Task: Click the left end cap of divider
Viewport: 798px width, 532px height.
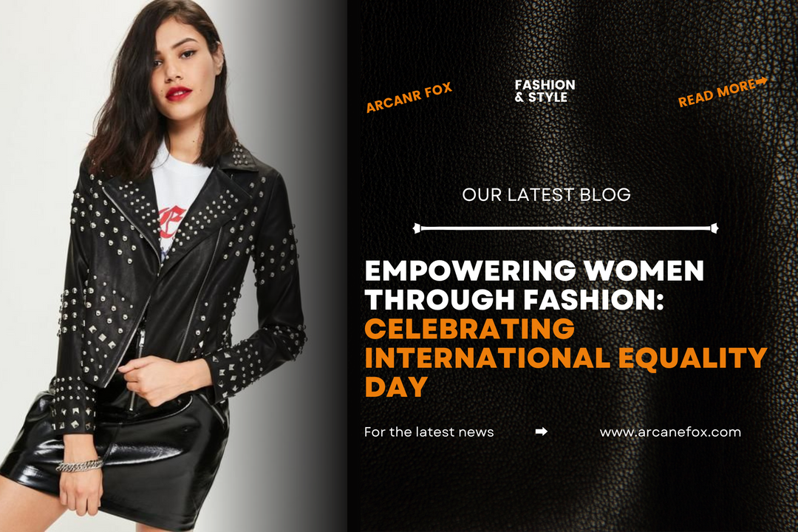Action: 417,228
